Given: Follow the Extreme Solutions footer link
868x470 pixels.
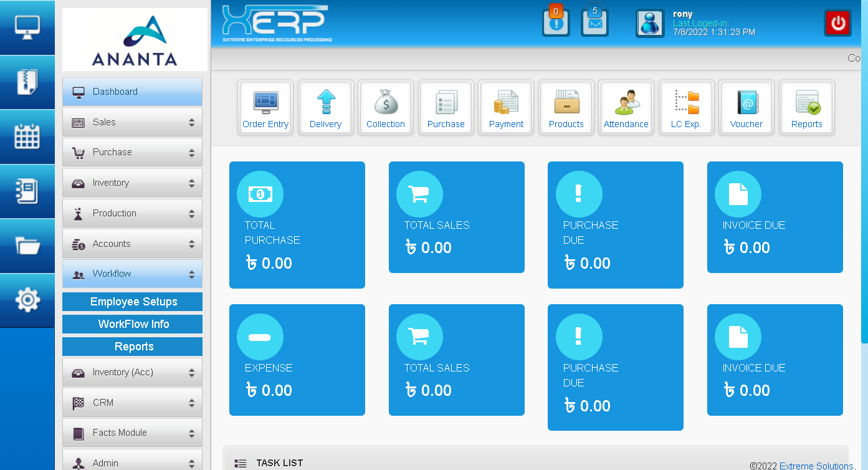Looking at the screenshot, I should tap(816, 466).
